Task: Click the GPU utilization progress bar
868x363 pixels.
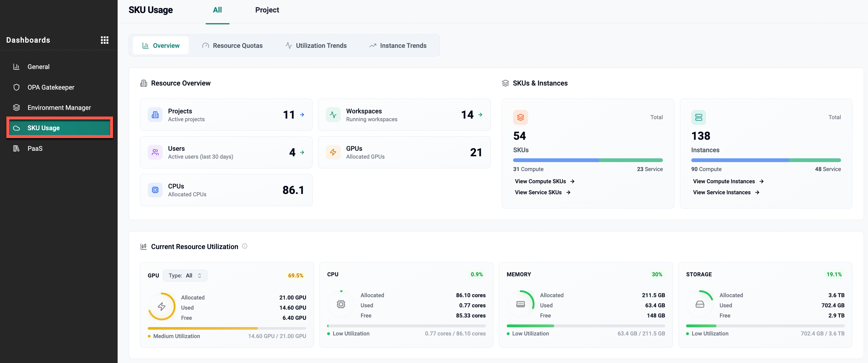Action: 227,328
